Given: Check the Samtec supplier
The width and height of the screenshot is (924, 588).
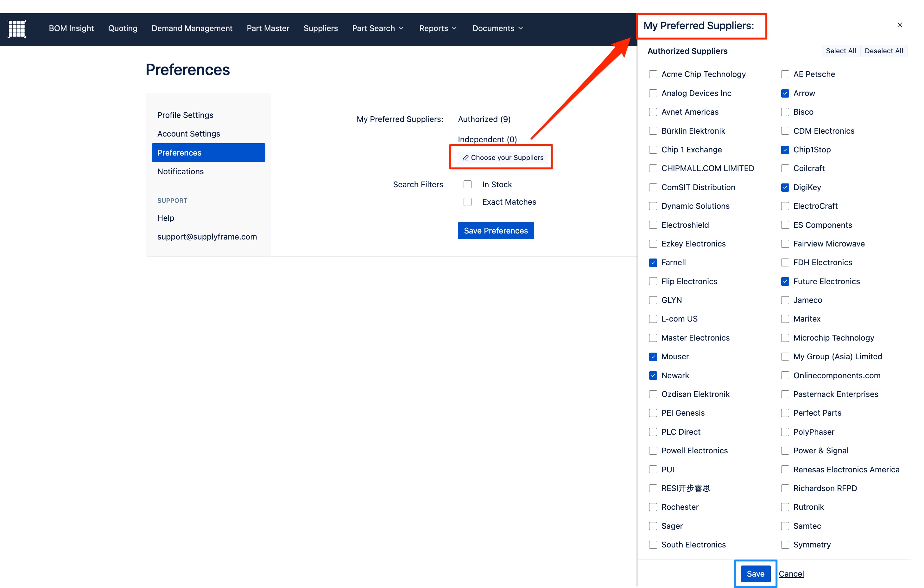Looking at the screenshot, I should click(x=785, y=526).
